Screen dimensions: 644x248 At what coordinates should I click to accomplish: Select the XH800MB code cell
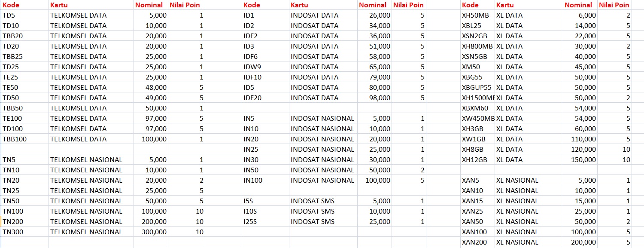tap(477, 46)
